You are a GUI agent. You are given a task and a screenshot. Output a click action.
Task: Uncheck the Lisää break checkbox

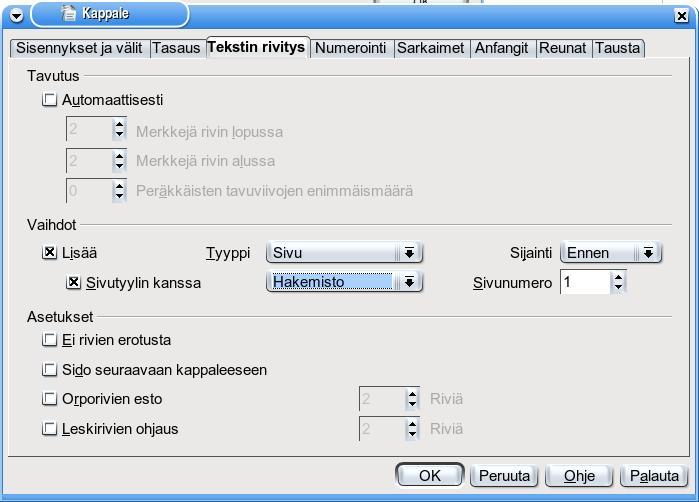(x=49, y=253)
